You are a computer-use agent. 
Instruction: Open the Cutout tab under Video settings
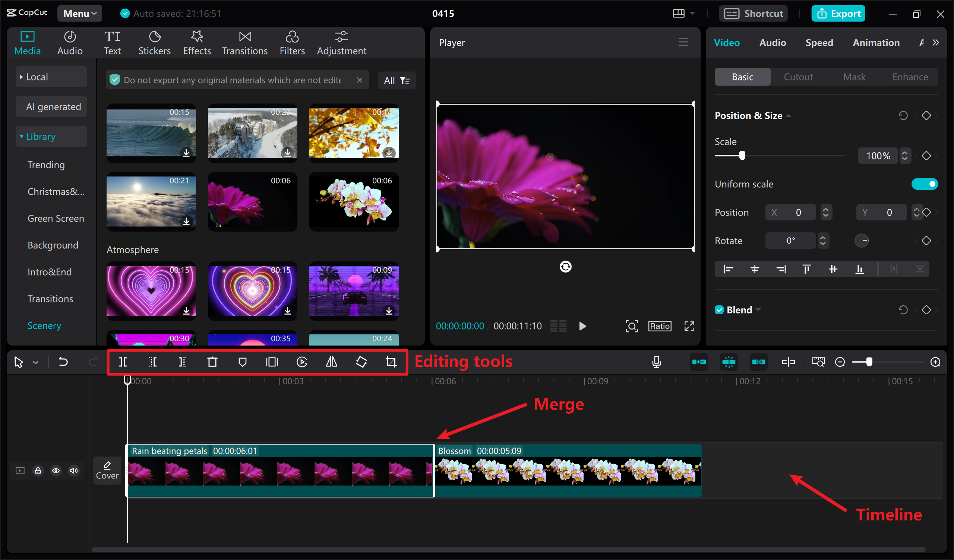(x=798, y=76)
